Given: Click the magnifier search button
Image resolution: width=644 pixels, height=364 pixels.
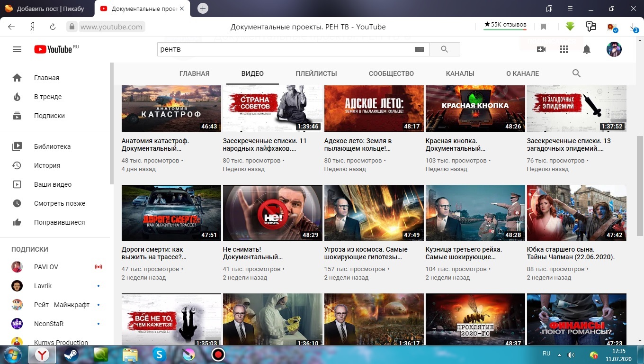Looking at the screenshot, I should tap(444, 49).
